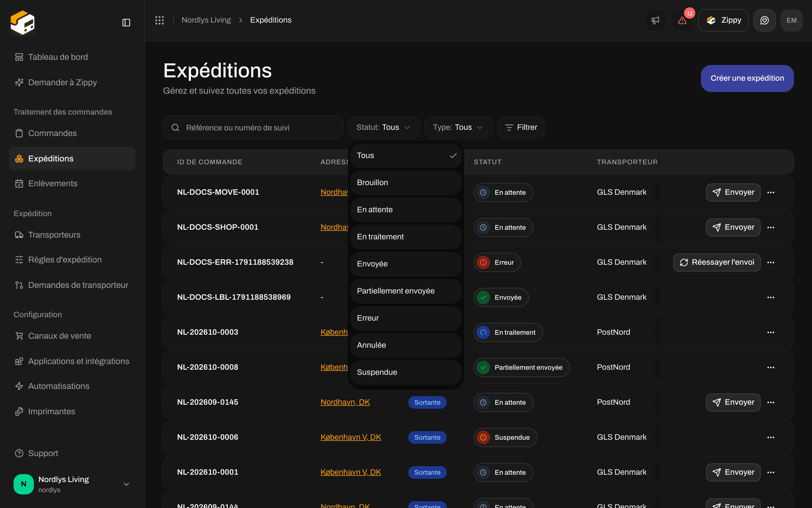
Task: Open more options for NL-DOCS-SHOP-0001
Action: [771, 227]
